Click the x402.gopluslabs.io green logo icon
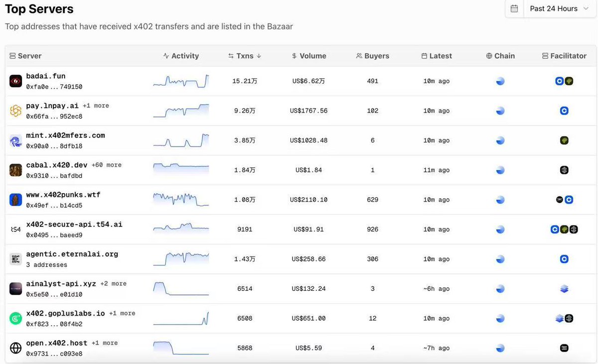The height and width of the screenshot is (364, 598). (15, 319)
